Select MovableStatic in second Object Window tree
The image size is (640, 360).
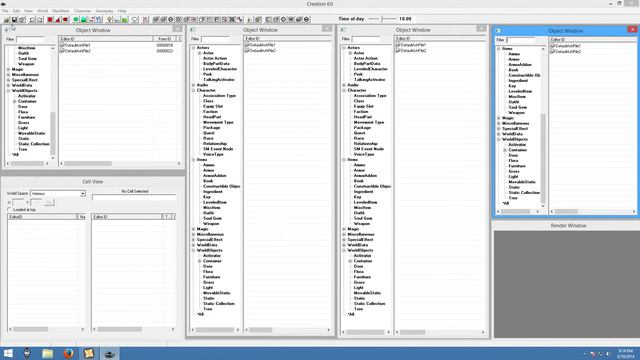(217, 293)
